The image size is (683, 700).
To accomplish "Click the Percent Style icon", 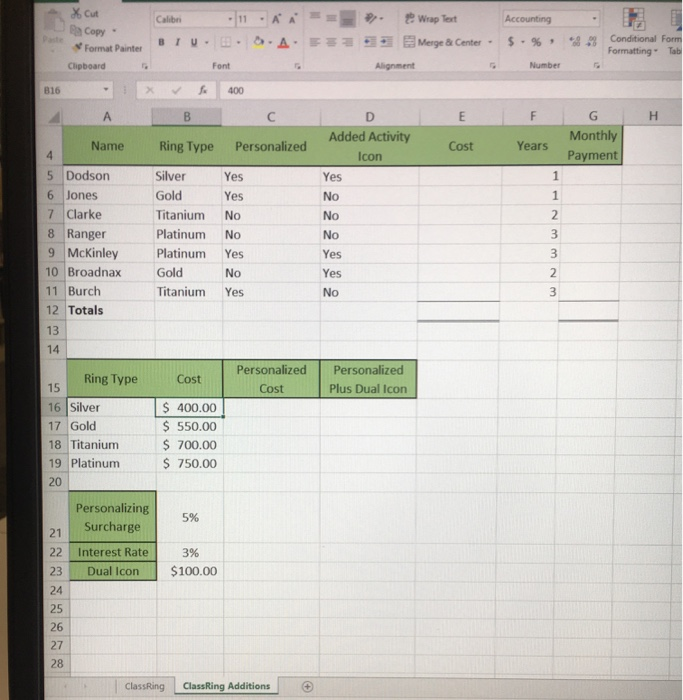I will (536, 42).
